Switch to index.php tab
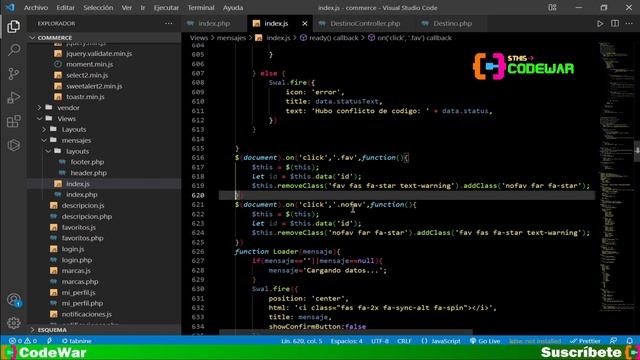Image resolution: width=640 pixels, height=360 pixels. coord(214,24)
